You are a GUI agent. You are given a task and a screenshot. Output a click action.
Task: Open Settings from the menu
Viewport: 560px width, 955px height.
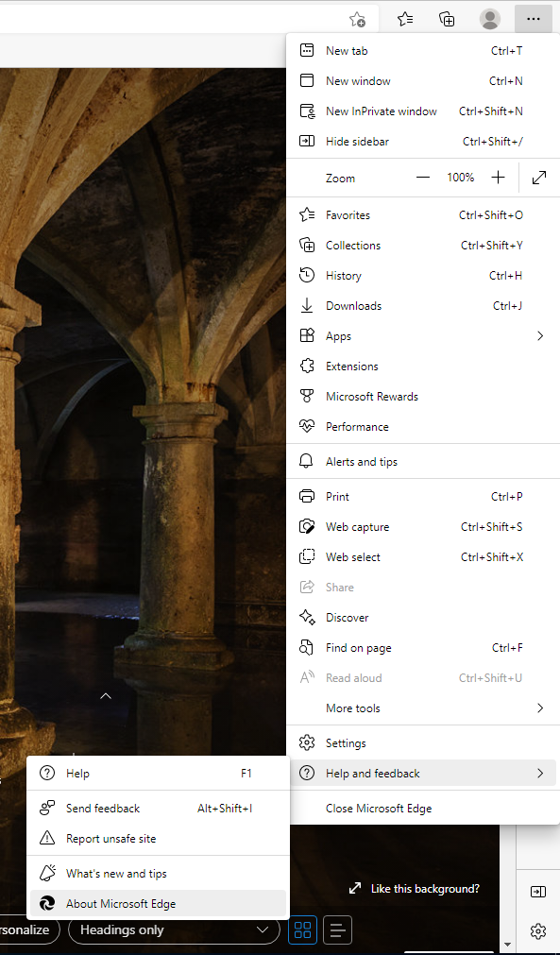coord(423,743)
